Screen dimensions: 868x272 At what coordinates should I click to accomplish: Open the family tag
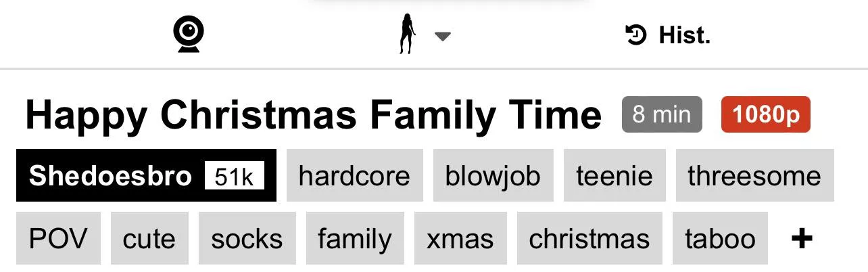[354, 239]
